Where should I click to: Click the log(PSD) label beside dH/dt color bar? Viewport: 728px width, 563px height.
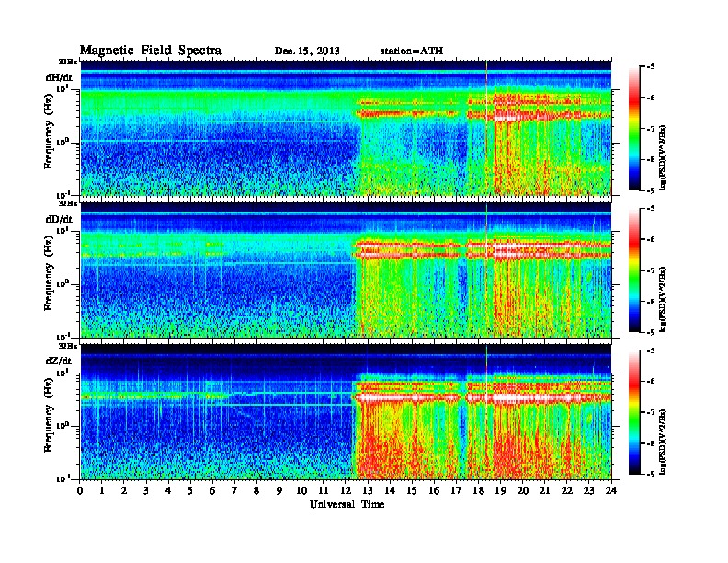[x=664, y=158]
